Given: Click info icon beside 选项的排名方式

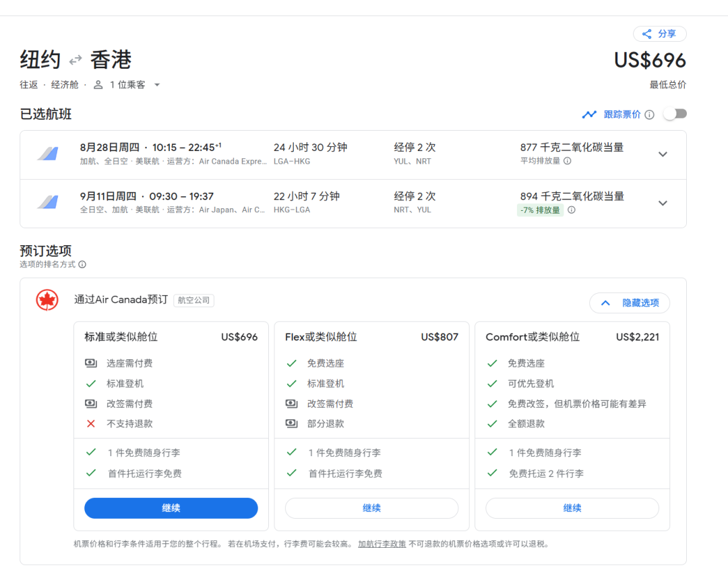Looking at the screenshot, I should click(x=82, y=265).
